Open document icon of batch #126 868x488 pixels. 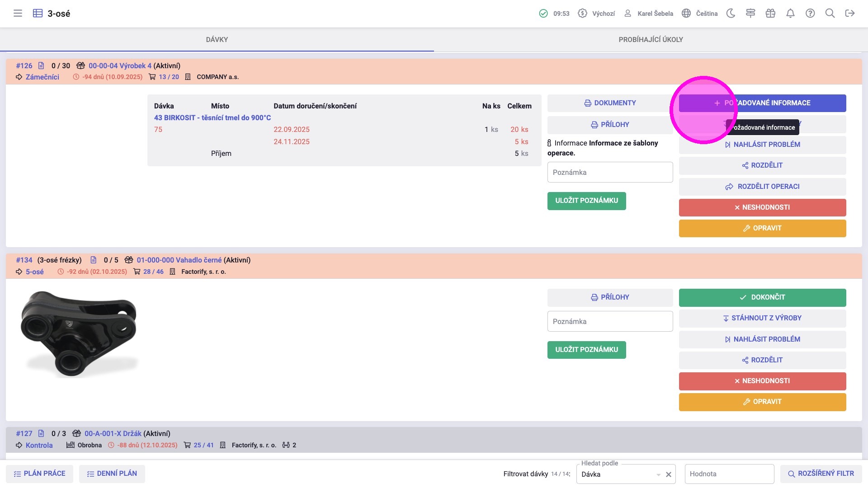(41, 66)
